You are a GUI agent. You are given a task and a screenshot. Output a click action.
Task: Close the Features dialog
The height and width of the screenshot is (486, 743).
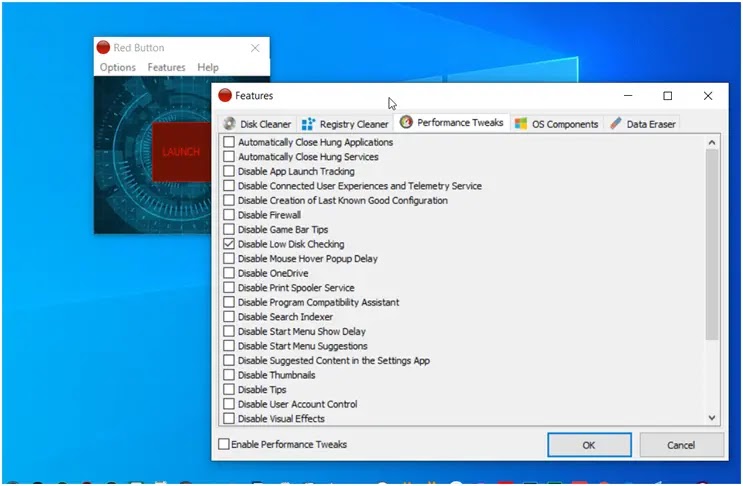tap(708, 96)
